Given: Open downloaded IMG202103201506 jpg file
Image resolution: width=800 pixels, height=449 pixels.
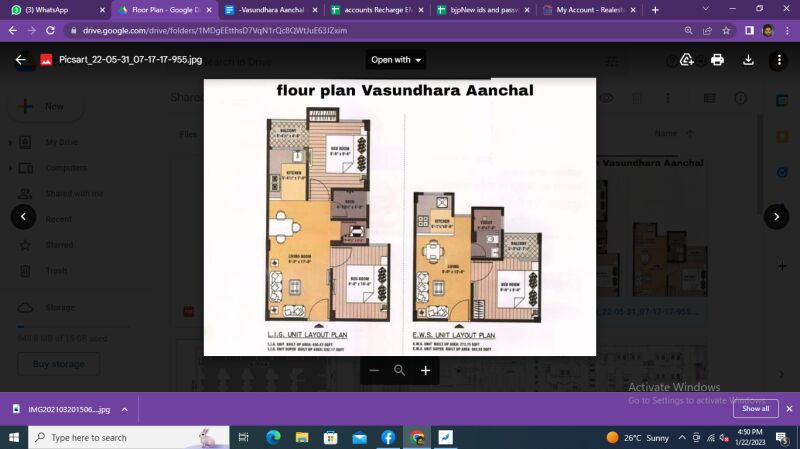Looking at the screenshot, I should [x=69, y=409].
